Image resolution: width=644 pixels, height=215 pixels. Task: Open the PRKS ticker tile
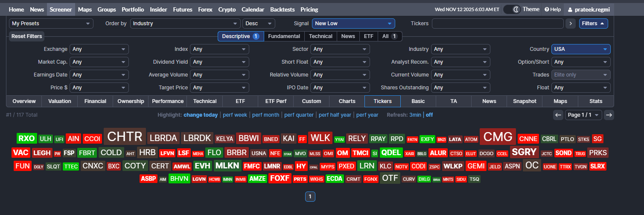click(x=597, y=153)
